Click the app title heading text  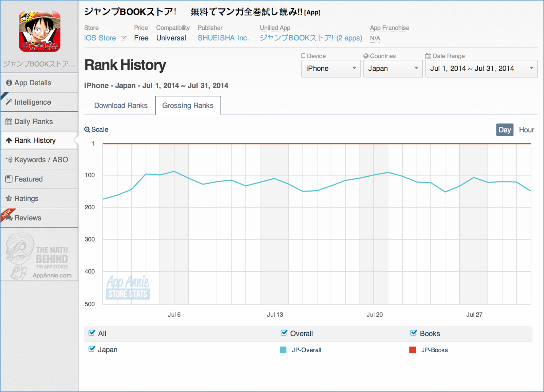coord(202,12)
